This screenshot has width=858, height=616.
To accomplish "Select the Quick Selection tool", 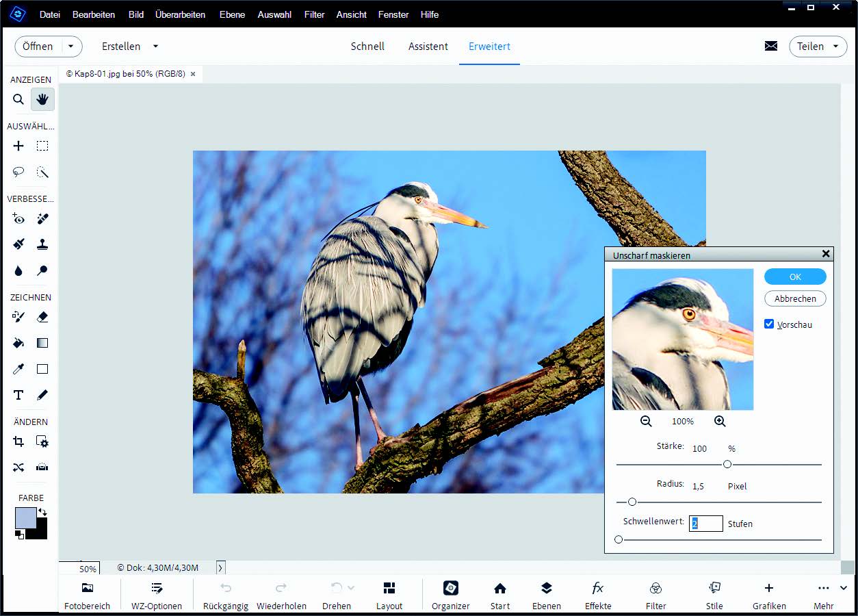I will (42, 172).
